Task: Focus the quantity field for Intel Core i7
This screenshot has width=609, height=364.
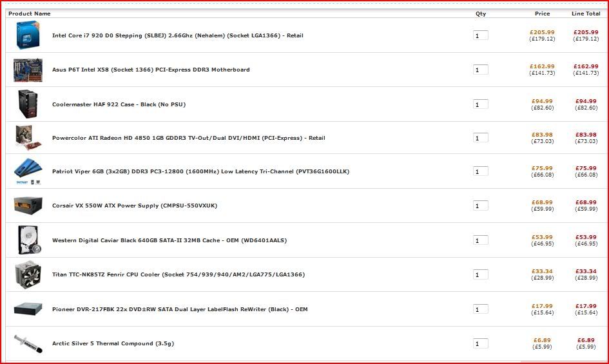Action: point(481,35)
